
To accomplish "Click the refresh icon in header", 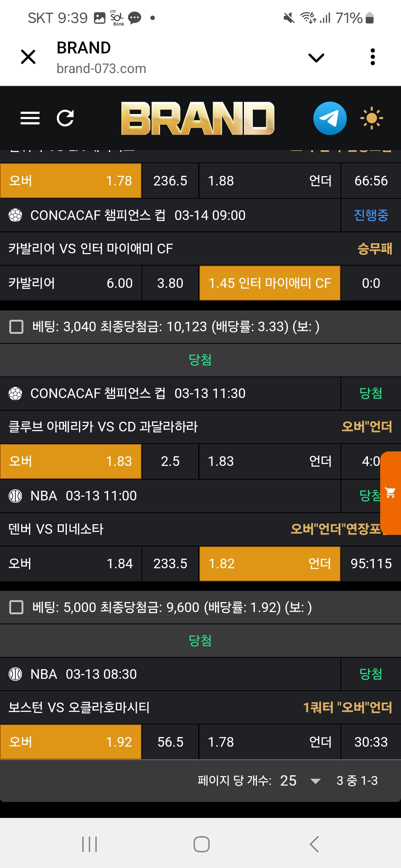I will click(65, 118).
